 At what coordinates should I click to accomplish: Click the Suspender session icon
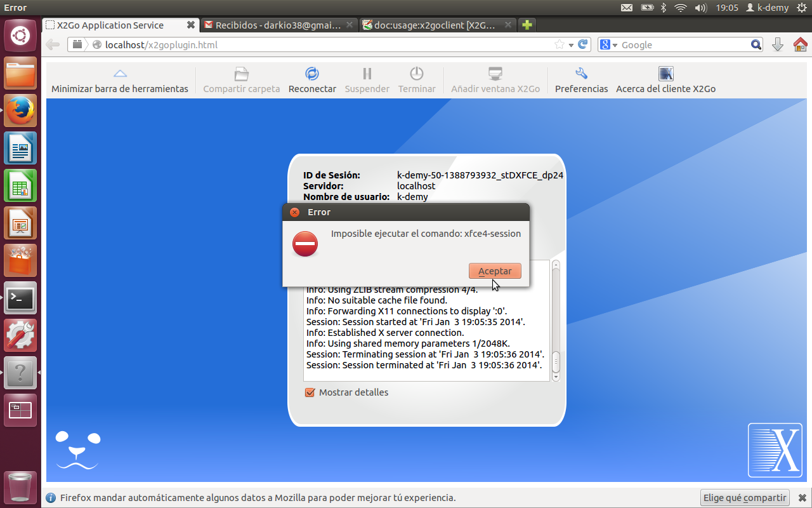(367, 74)
